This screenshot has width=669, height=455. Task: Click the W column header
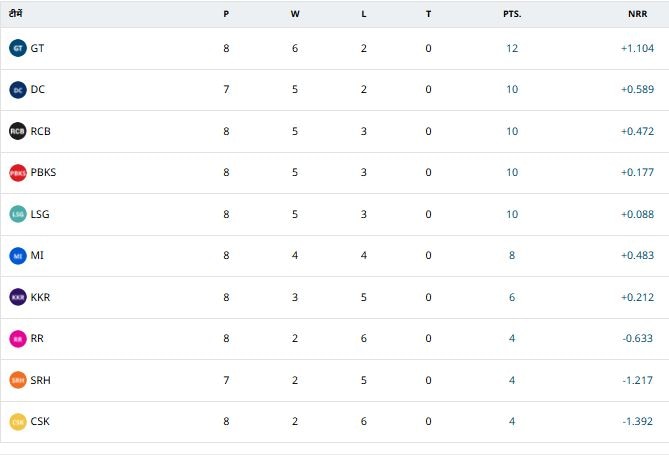click(294, 15)
